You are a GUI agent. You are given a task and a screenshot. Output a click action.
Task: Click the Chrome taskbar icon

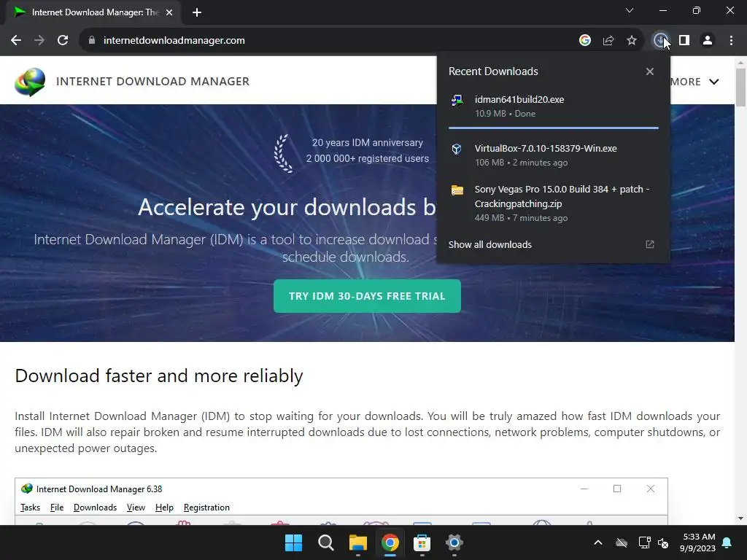[390, 542]
